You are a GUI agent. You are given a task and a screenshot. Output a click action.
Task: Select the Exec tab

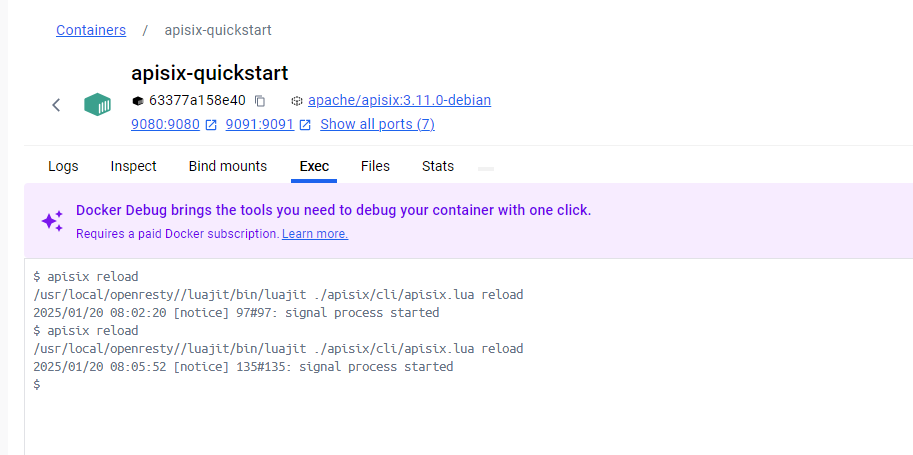[x=314, y=166]
